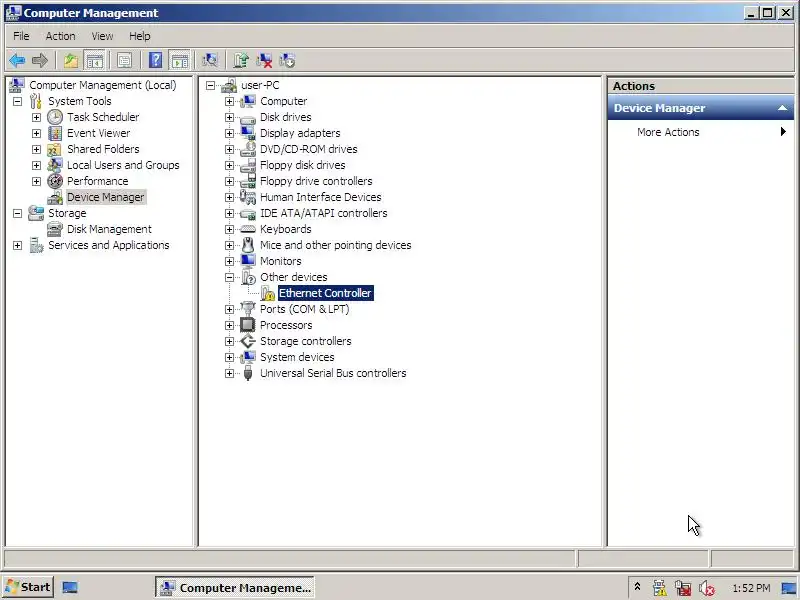Go back with the blue Back arrow

click(17, 61)
